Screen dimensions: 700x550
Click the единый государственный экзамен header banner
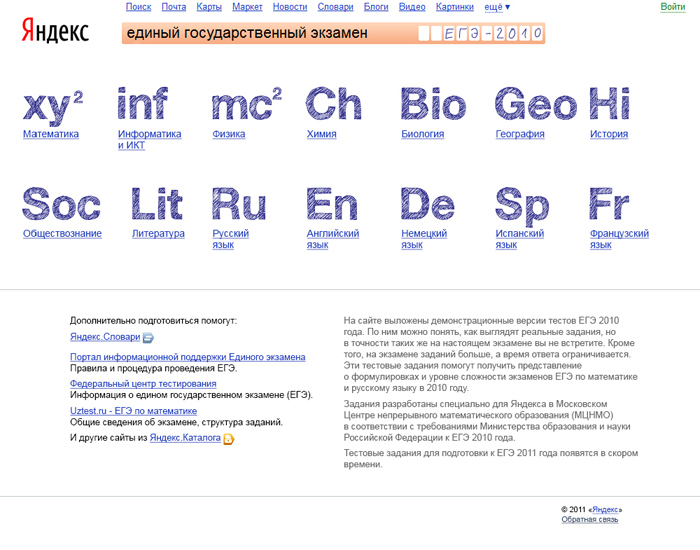coord(333,33)
